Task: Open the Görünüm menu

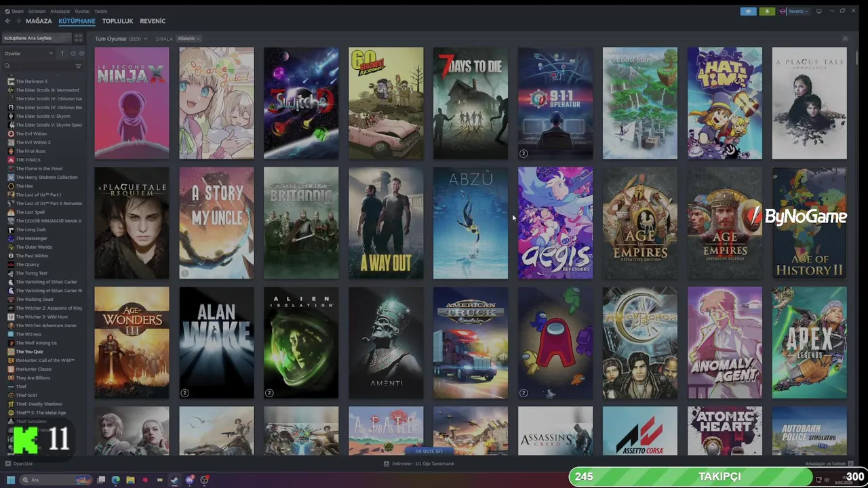Action: [x=37, y=12]
